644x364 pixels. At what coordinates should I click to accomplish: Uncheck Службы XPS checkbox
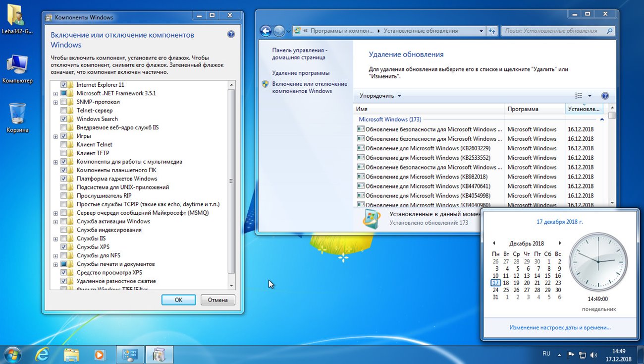63,247
